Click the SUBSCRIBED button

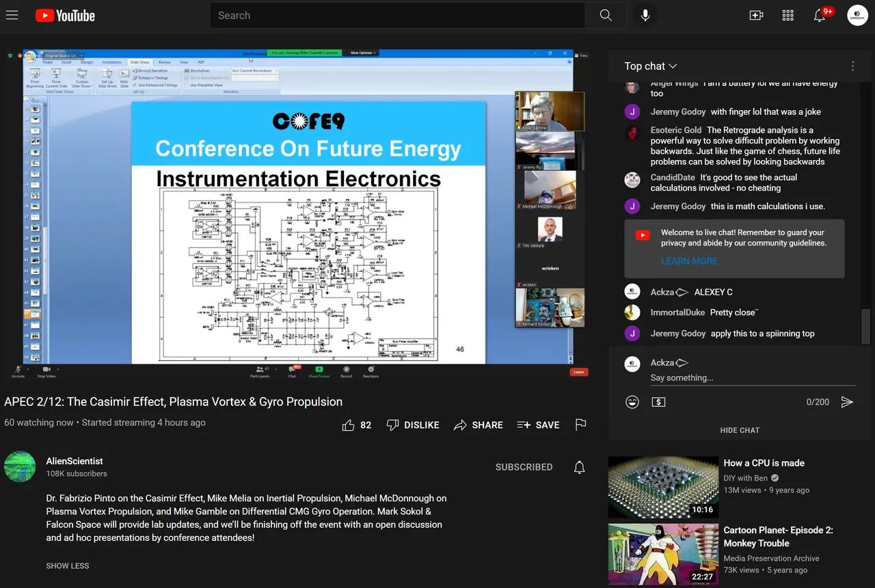[x=524, y=467]
